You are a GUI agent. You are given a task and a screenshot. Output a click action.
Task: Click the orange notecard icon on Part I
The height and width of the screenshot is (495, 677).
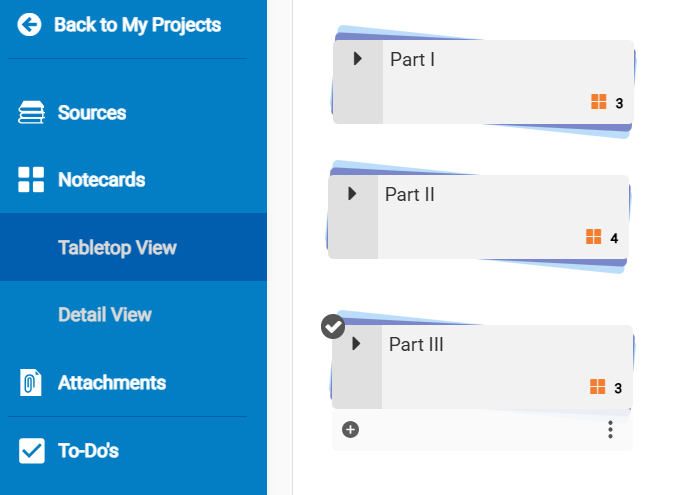pos(598,102)
